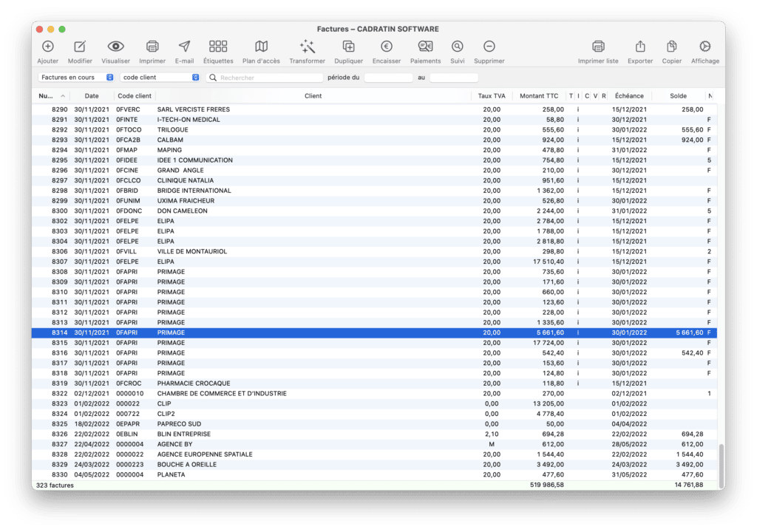Select the BLIN ENTREPRISE row
Viewport: 757px width, 532px height.
click(x=374, y=434)
